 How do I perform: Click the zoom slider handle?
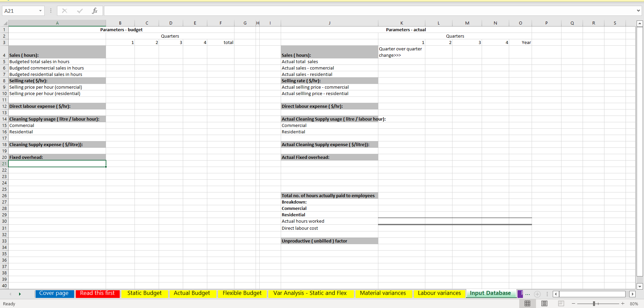(594, 304)
